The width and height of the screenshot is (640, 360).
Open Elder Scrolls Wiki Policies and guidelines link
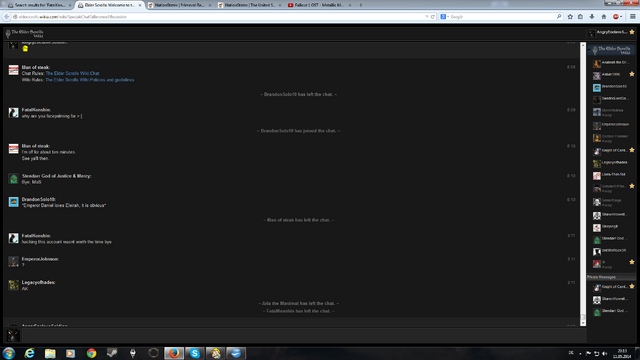[x=89, y=80]
